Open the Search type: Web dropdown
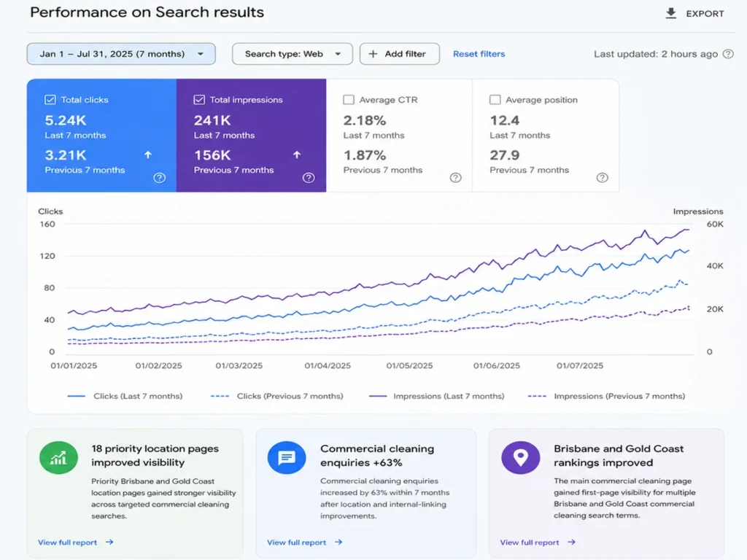This screenshot has width=747, height=560. pos(292,54)
